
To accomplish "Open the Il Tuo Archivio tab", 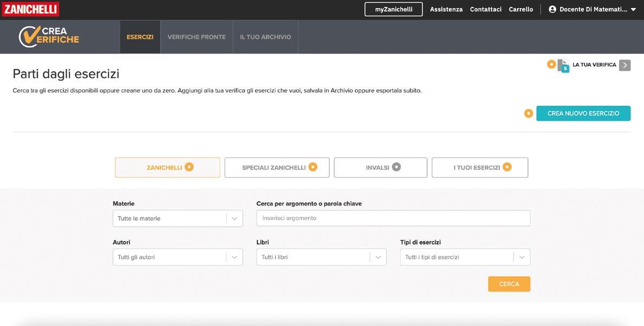I will coord(265,37).
